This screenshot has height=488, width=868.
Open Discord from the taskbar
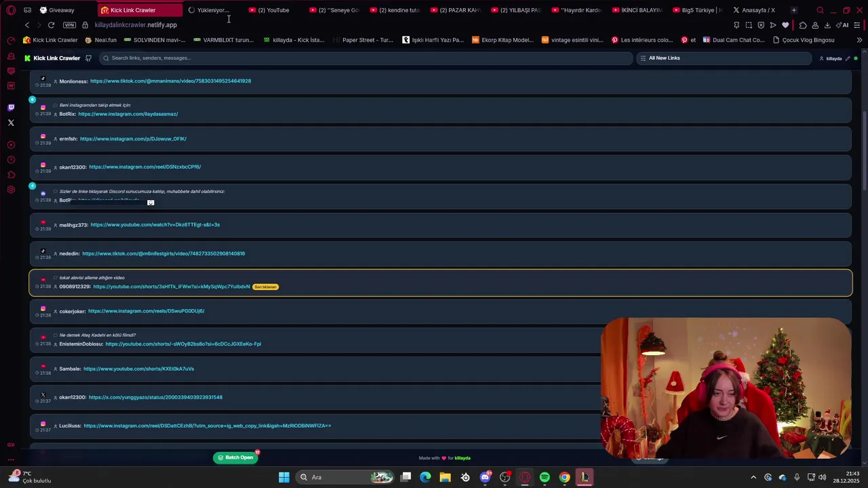click(x=485, y=477)
